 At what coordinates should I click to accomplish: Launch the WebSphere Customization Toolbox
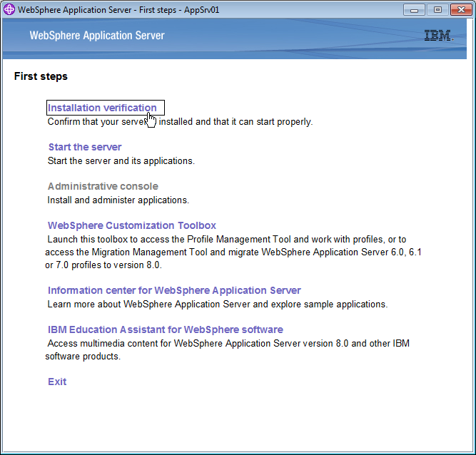(x=131, y=225)
